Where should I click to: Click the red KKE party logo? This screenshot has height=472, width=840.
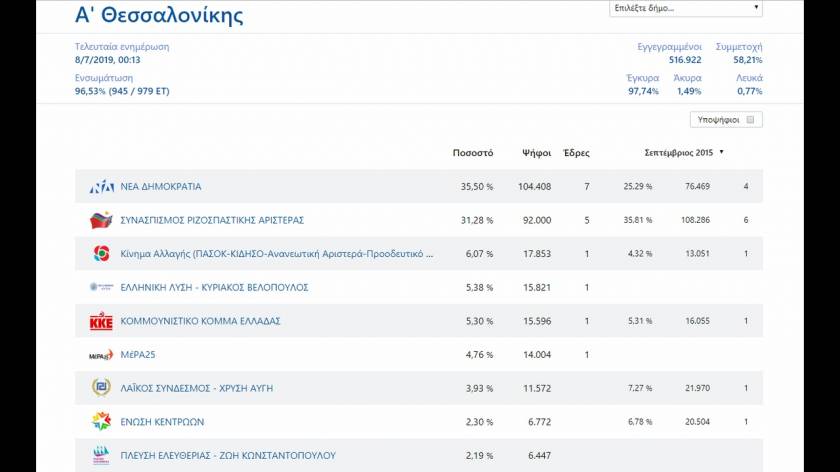point(101,321)
